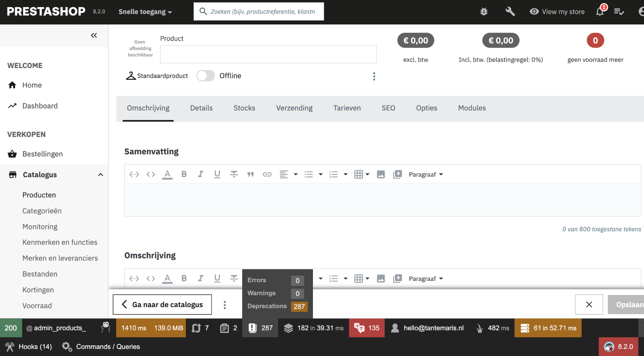Apply strikethrough in Samenvatting editor
The width and height of the screenshot is (644, 356).
pos(234,174)
